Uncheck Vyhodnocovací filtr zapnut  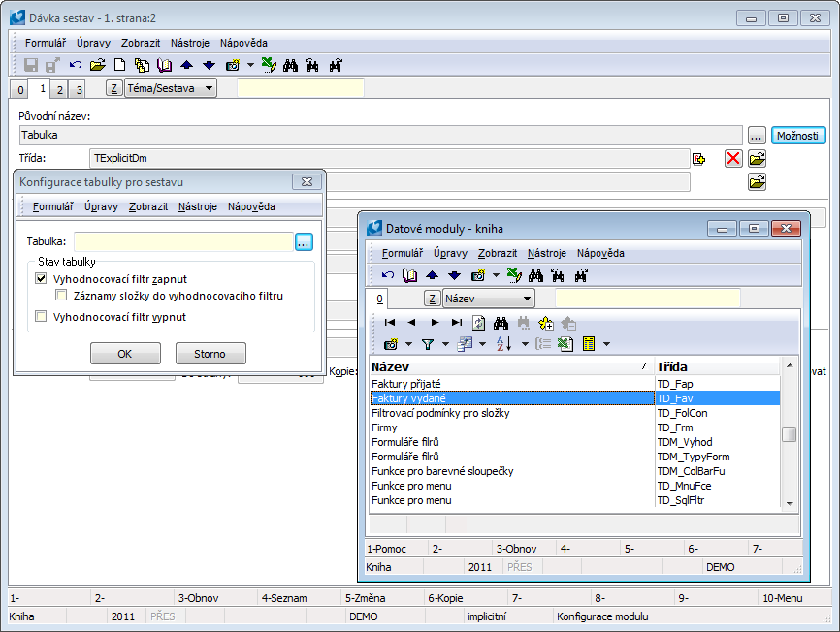tap(41, 279)
